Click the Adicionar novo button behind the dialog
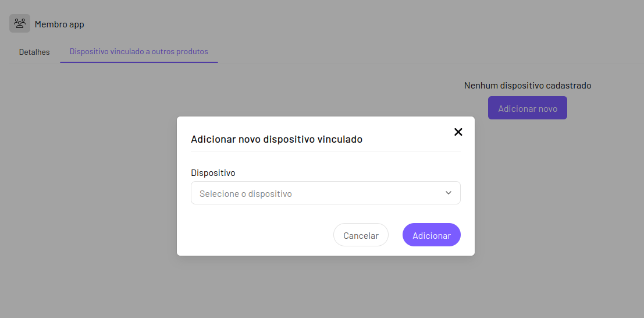This screenshot has width=644, height=318. pyautogui.click(x=527, y=108)
